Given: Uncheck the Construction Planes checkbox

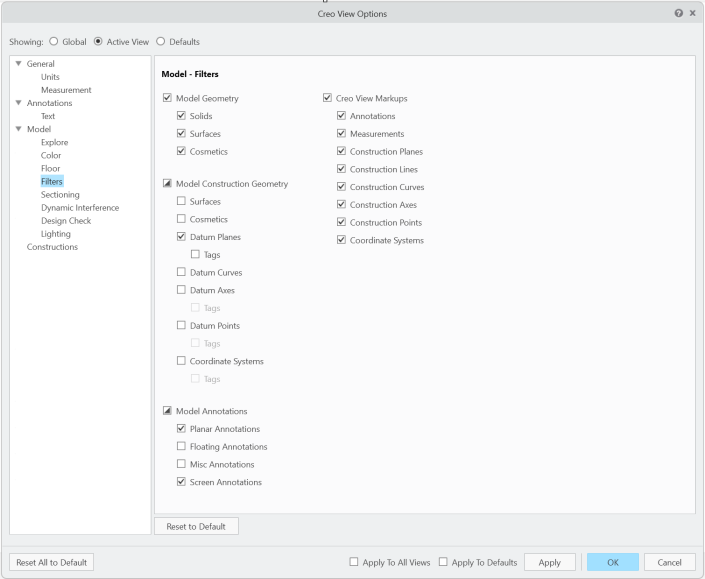Looking at the screenshot, I should click(x=341, y=151).
